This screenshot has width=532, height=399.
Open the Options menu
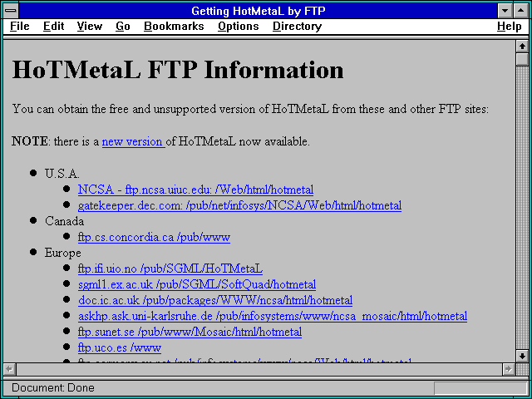pyautogui.click(x=239, y=26)
